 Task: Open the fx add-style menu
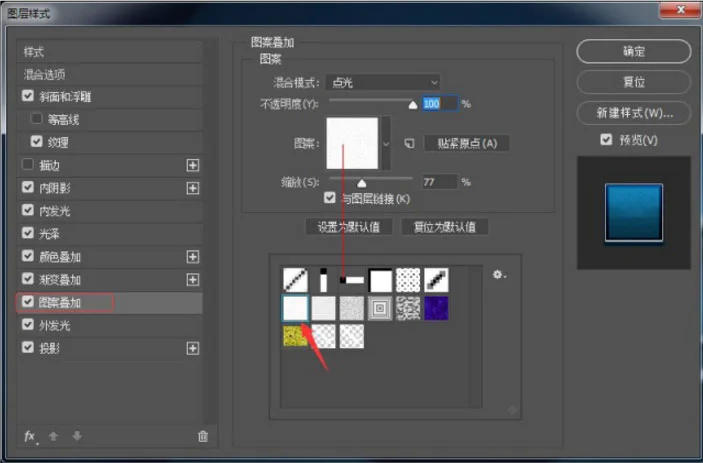tap(30, 436)
